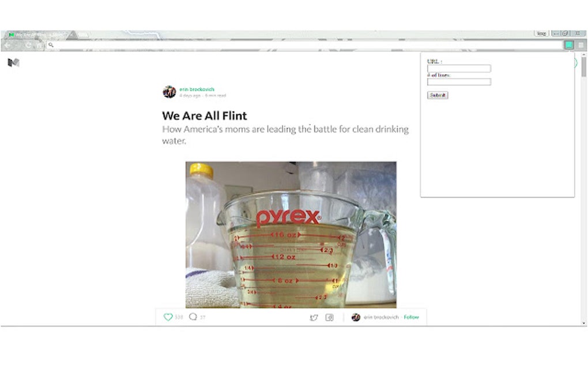Click the '4 days ago' timestamp text
Image resolution: width=588 pixels, height=368 pixels.
[190, 96]
